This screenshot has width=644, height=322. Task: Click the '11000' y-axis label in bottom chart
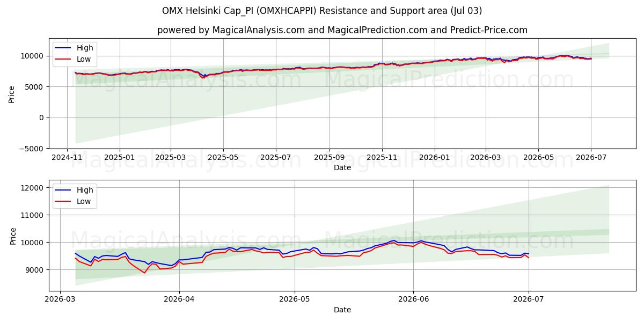[33, 215]
